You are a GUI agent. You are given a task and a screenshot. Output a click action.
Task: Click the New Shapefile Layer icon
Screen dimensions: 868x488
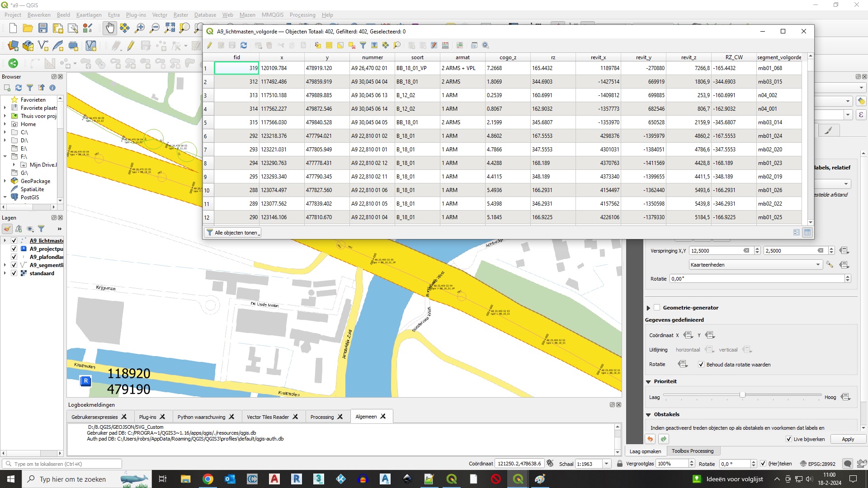(x=43, y=46)
